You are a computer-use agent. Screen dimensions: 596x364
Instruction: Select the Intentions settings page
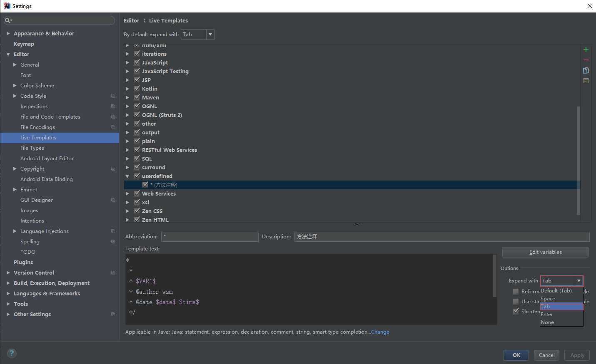tap(32, 221)
